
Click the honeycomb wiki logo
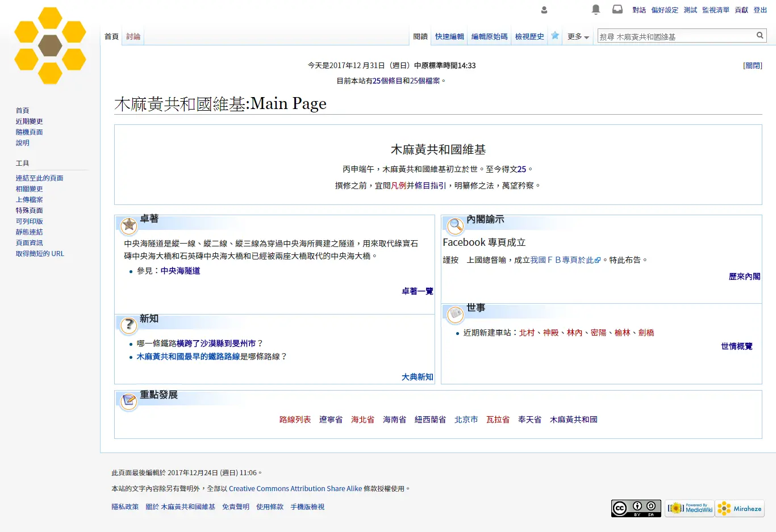point(50,45)
